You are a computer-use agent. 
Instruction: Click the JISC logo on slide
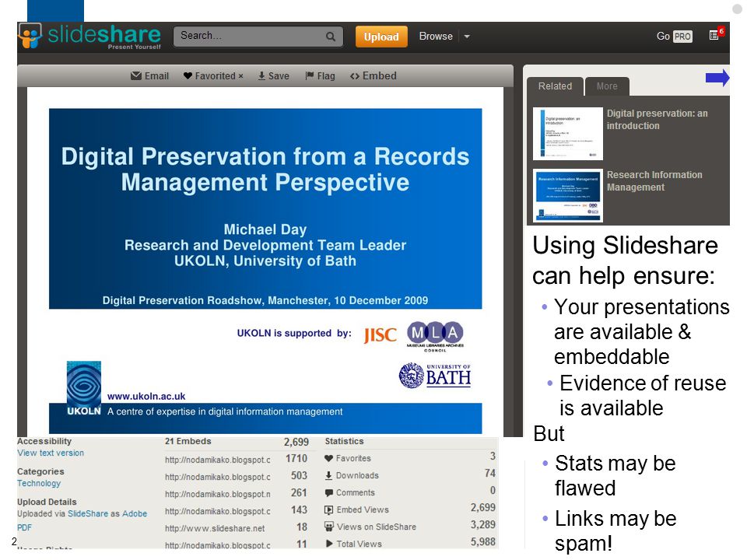click(380, 334)
